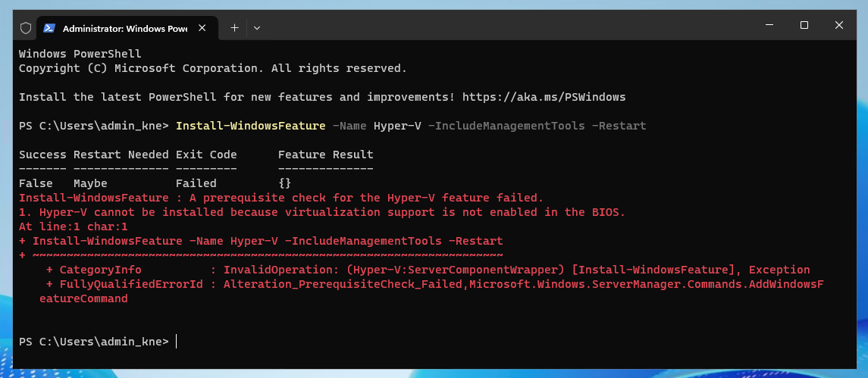Click the -IncludeManagementTools parameter in the command

pyautogui.click(x=506, y=126)
